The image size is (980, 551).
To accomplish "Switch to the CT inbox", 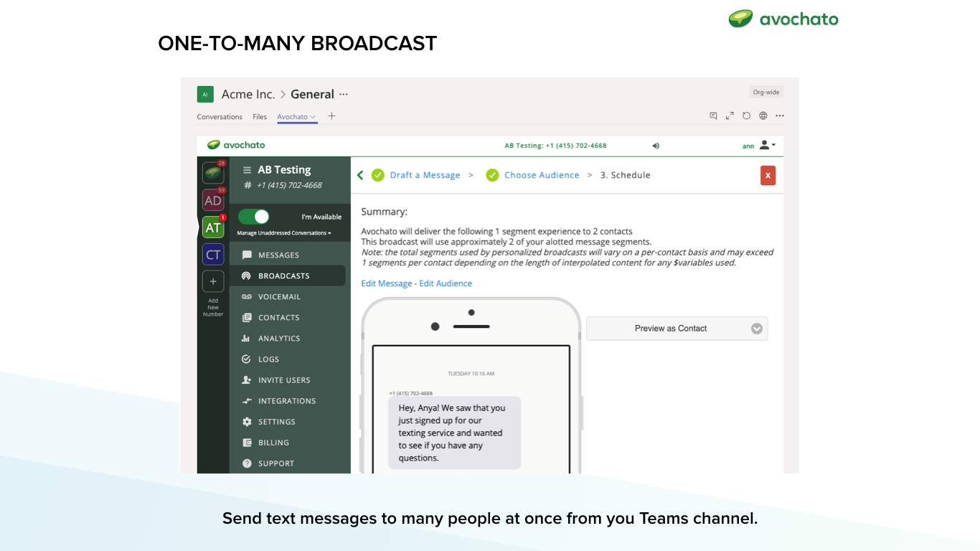I will pyautogui.click(x=213, y=255).
